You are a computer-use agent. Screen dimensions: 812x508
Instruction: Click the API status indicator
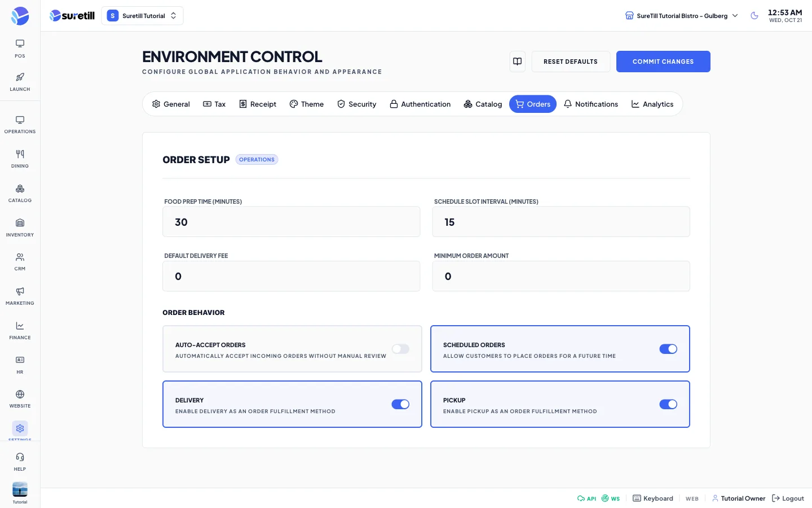click(x=586, y=498)
